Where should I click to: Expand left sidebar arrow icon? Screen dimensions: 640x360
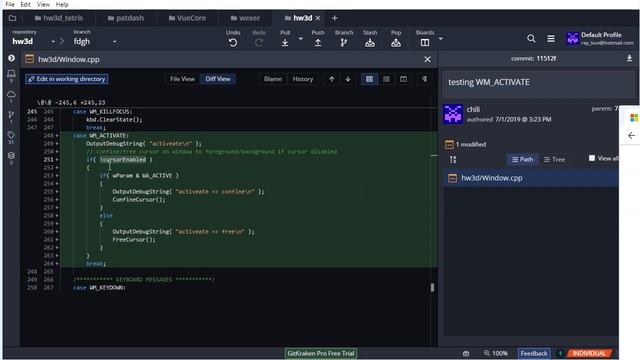(11, 58)
